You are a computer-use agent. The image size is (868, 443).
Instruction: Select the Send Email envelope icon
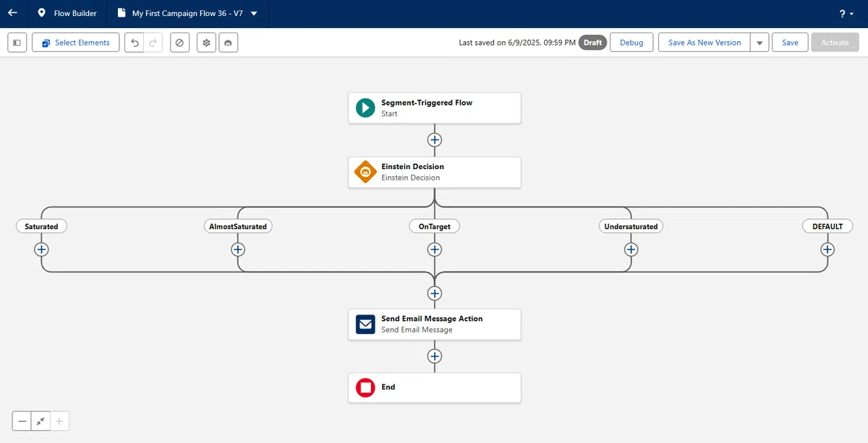click(366, 324)
